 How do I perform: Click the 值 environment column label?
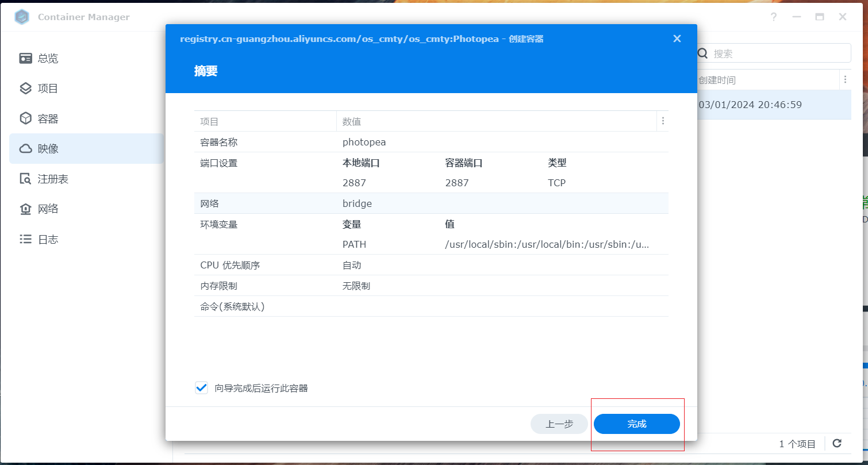coord(450,224)
